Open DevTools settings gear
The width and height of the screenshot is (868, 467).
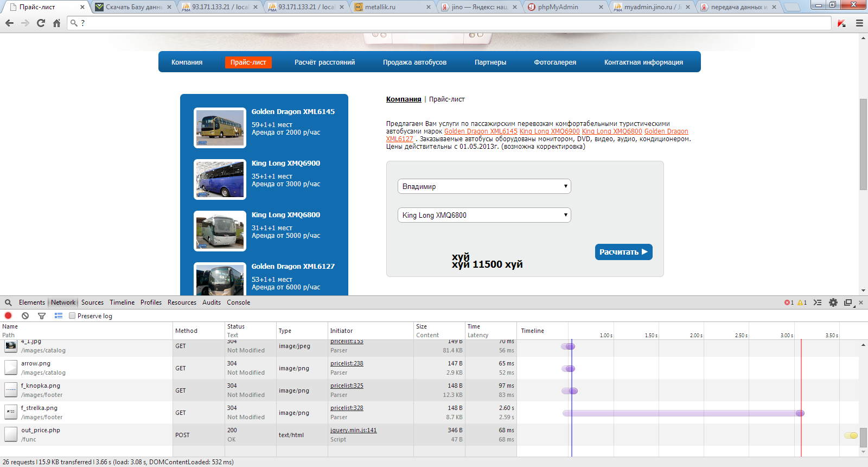[833, 302]
